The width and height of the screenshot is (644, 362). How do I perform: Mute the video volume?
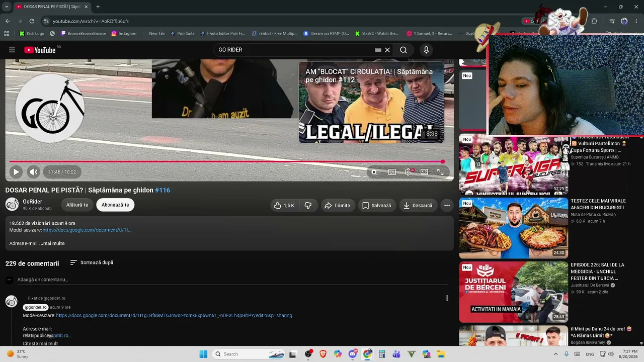coord(33,172)
